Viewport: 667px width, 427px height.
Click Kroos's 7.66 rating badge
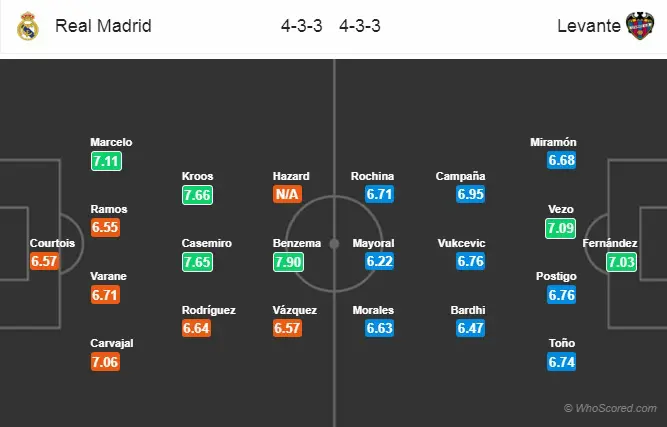[x=197, y=195]
